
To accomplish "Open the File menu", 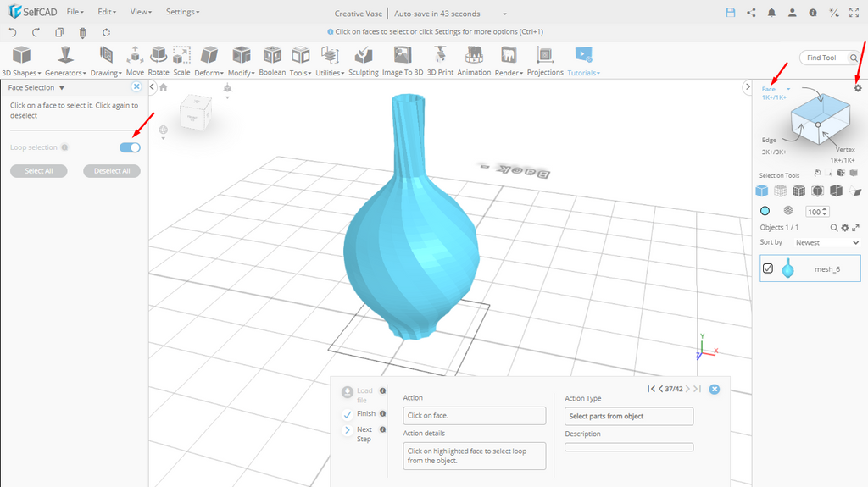I will (x=75, y=13).
